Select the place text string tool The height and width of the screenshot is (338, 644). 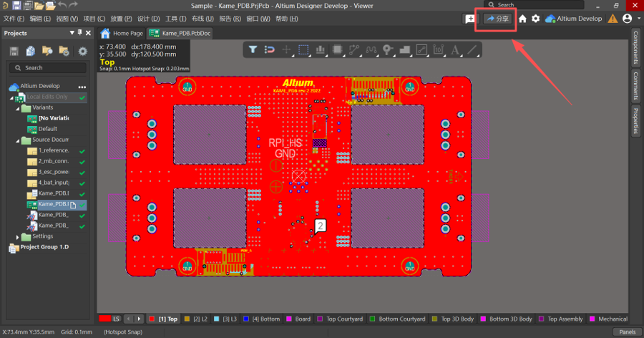pos(455,49)
